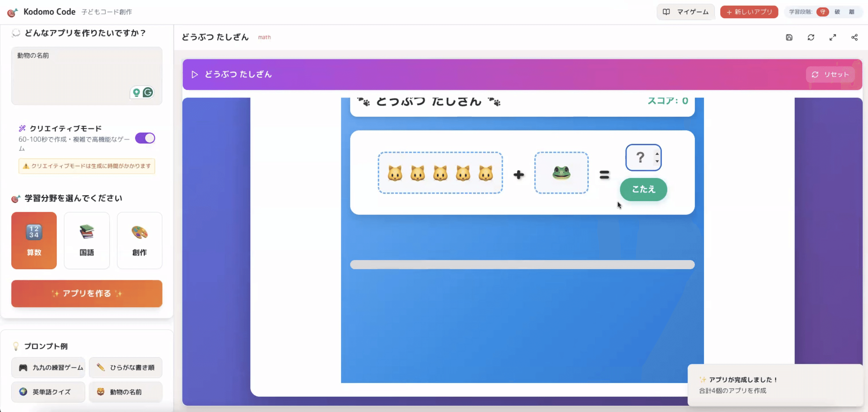Choose the 国語 subject card

(x=87, y=240)
